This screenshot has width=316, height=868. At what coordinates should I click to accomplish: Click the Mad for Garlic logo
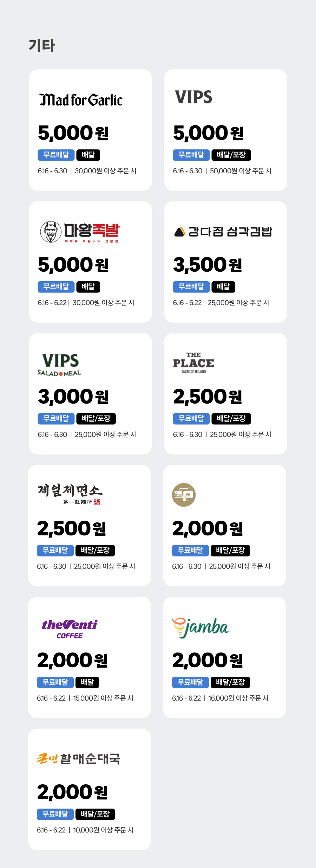[x=81, y=100]
